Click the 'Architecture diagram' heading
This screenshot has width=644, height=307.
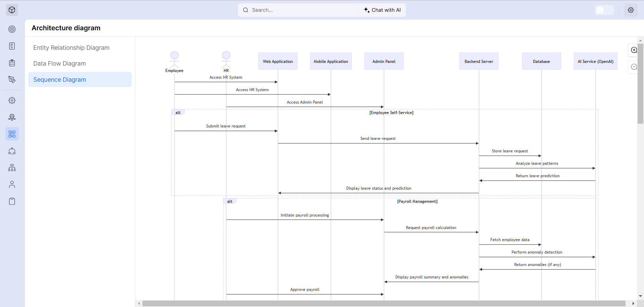pos(66,28)
